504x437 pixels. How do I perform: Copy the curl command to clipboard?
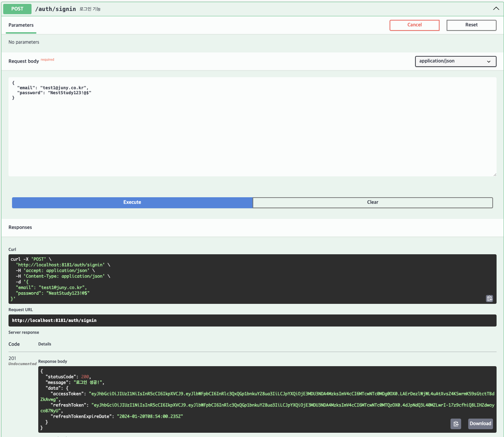point(489,299)
